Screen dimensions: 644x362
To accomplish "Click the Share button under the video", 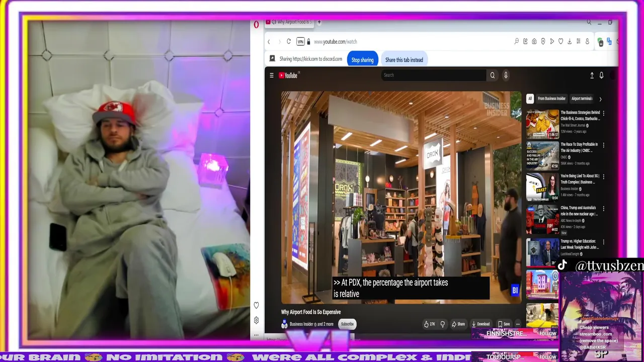I will (458, 324).
